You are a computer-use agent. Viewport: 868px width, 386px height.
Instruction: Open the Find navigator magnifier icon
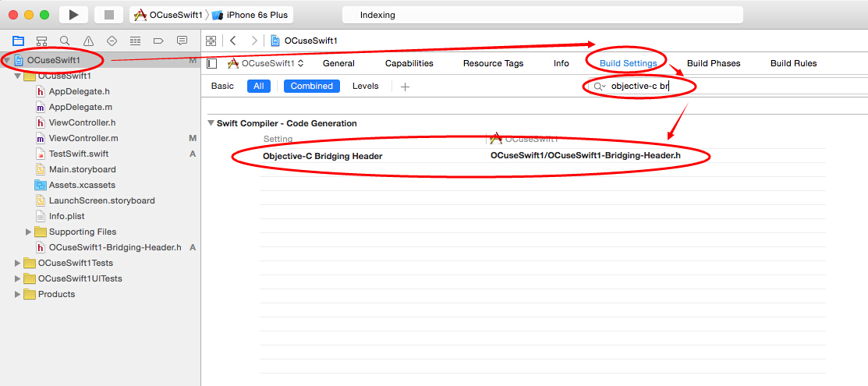pos(65,41)
